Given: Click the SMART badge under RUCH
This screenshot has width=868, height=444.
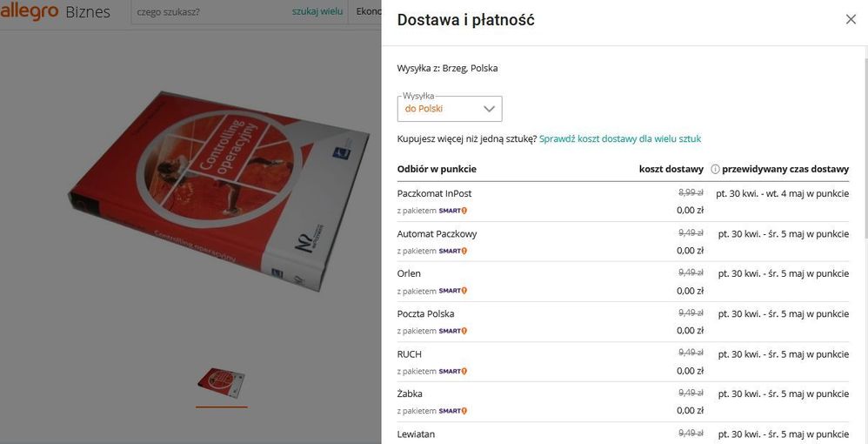Looking at the screenshot, I should [452, 371].
